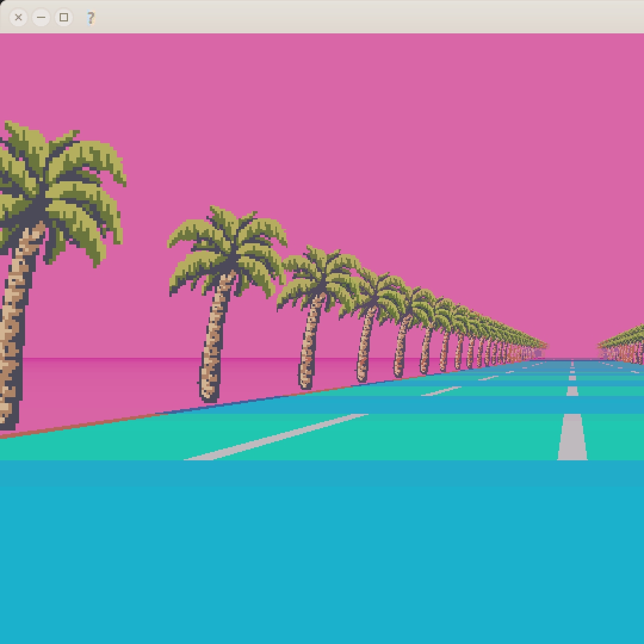Click the solid blue foreground road area
Screen dimensions: 644x644
(322, 552)
